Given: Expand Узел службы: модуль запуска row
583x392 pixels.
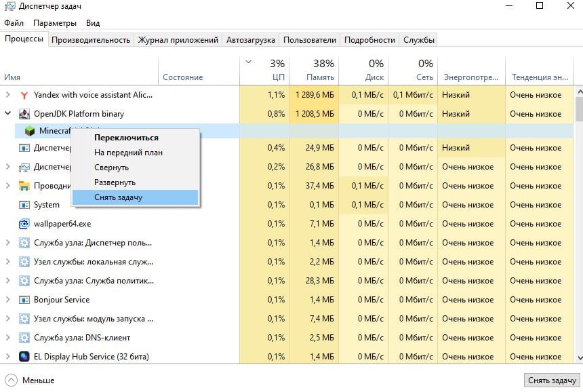Looking at the screenshot, I should point(7,318).
